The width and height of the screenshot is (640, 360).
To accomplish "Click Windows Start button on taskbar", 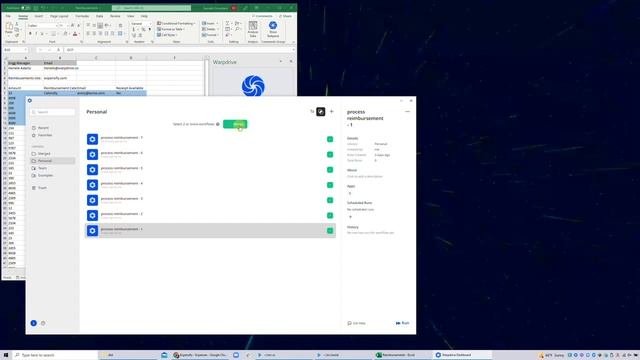I will tap(6, 355).
